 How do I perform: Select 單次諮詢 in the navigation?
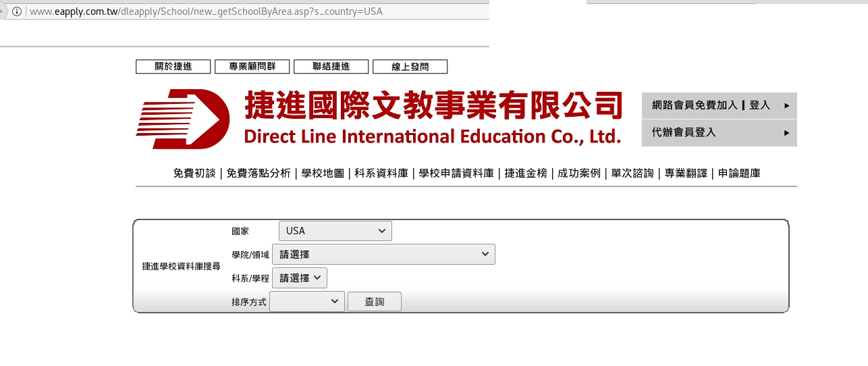pos(632,174)
